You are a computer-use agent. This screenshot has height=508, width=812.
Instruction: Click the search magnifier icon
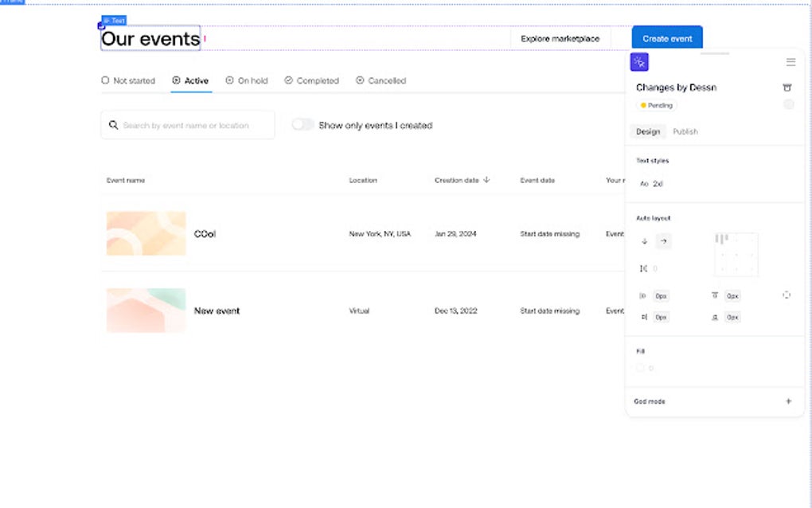(114, 125)
